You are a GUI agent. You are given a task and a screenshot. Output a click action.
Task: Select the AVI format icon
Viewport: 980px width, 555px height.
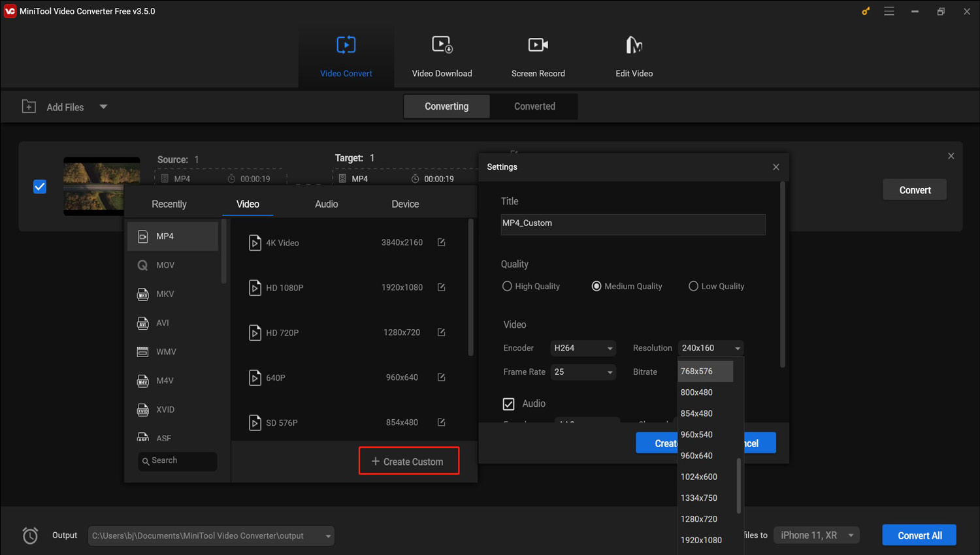point(142,323)
